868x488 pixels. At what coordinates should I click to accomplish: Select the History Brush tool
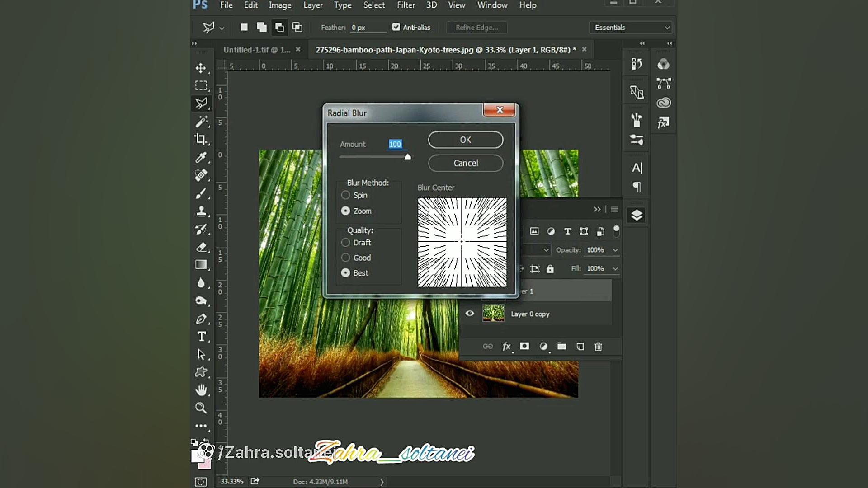click(201, 229)
